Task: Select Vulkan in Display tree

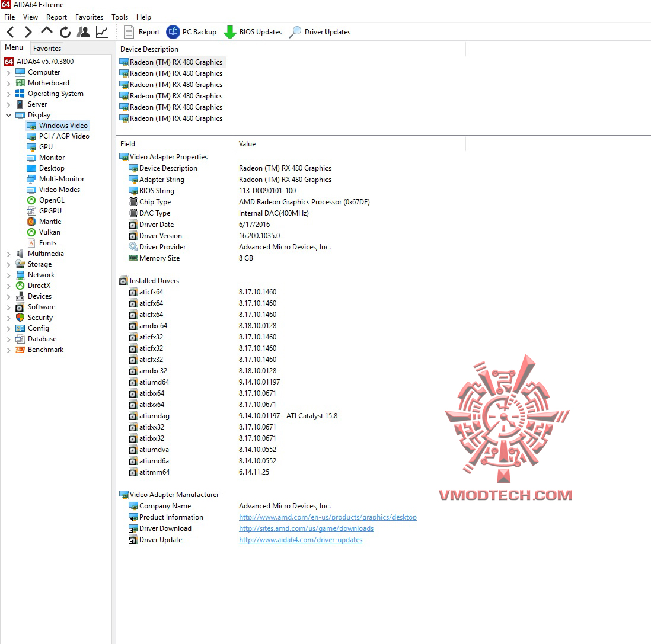Action: (49, 232)
